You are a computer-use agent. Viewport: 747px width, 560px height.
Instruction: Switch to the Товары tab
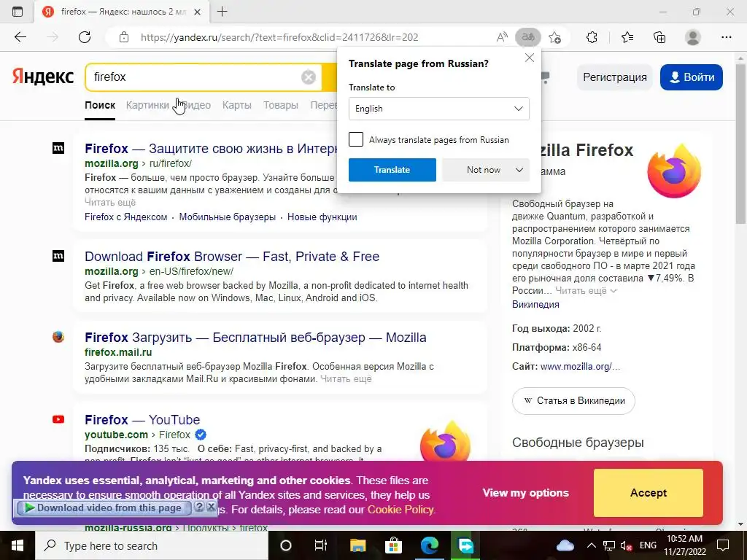click(281, 105)
